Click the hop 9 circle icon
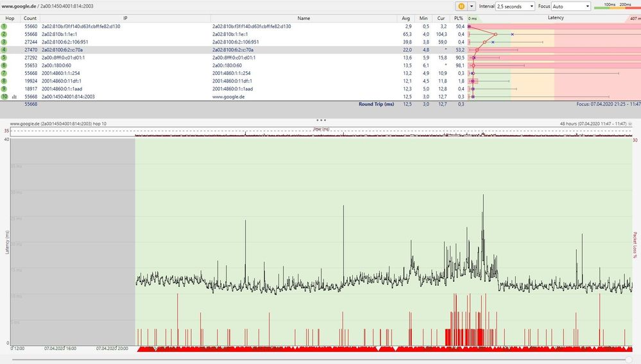This screenshot has width=641, height=364. click(4, 88)
